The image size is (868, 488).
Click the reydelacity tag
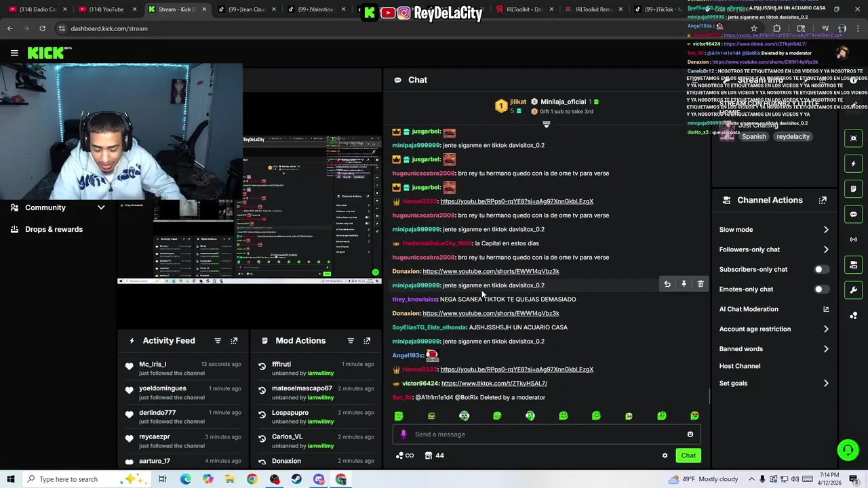tap(793, 136)
